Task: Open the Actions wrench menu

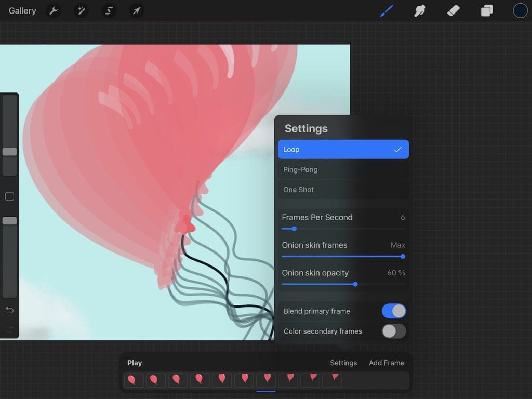Action: 54,10
